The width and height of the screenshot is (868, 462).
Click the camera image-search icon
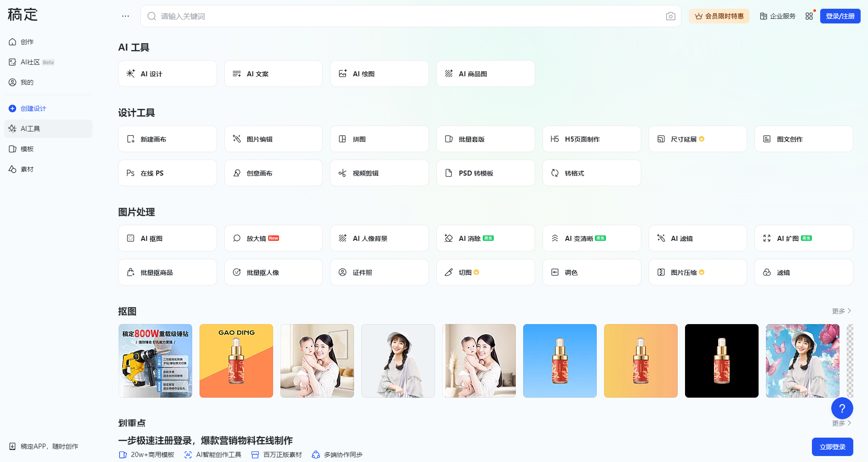coord(670,16)
